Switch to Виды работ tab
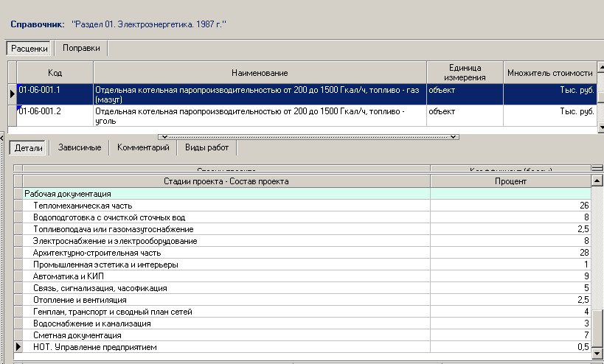Screen dimensions: 604x364 pyautogui.click(x=206, y=148)
